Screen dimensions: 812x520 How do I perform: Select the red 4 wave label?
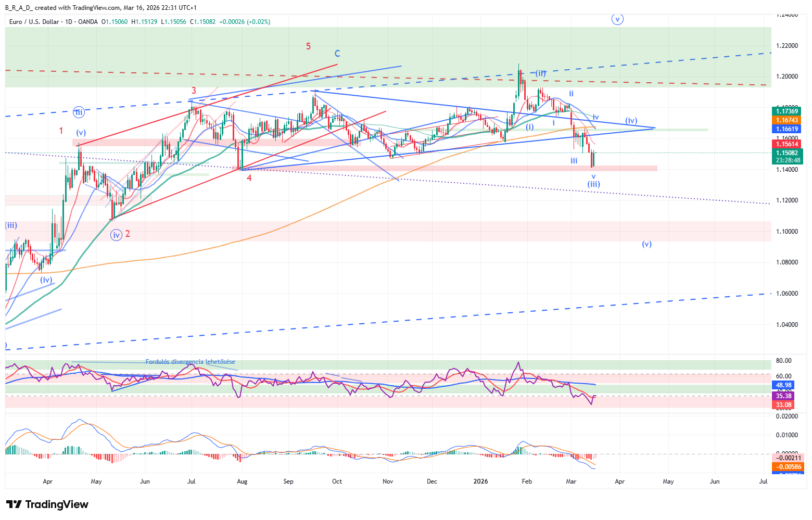click(x=249, y=178)
